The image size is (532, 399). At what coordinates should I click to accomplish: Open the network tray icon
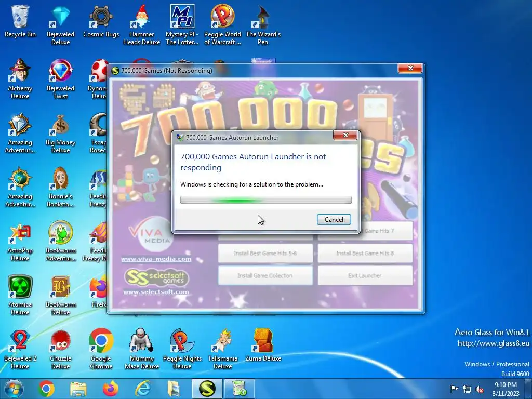[467, 390]
